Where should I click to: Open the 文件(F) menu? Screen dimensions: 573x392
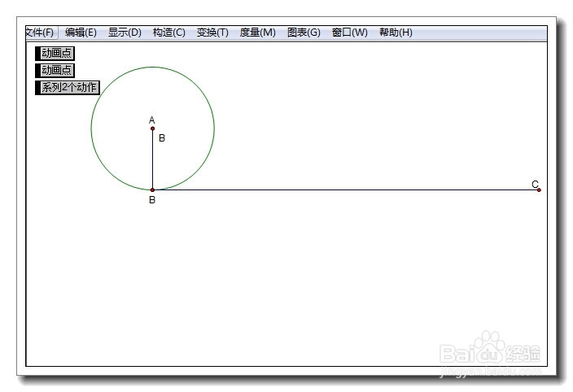[41, 33]
